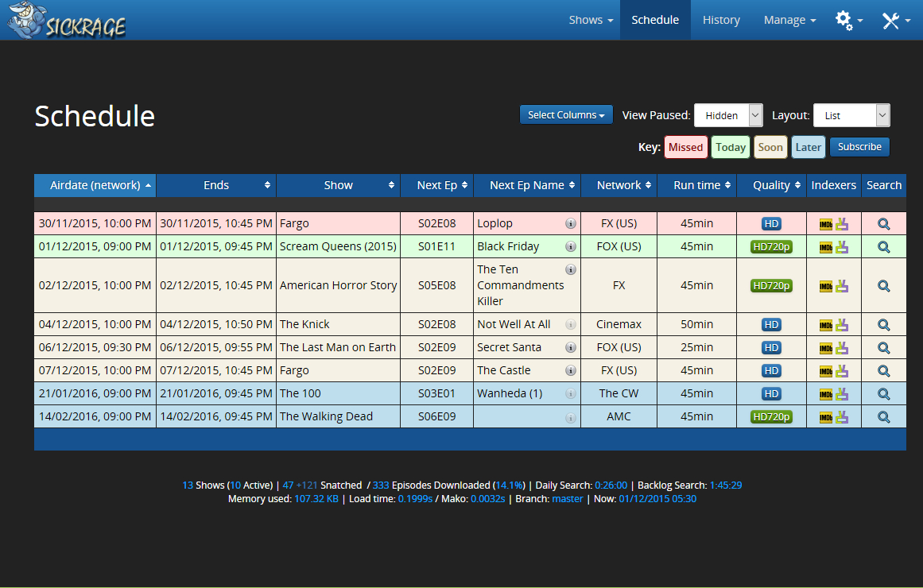Click search magnifier for Scream Queens row

[883, 247]
